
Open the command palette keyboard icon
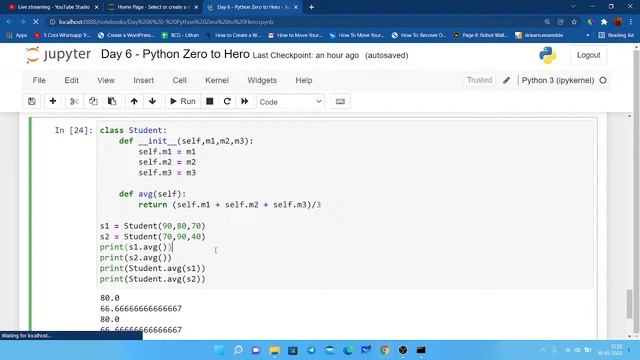pos(340,101)
